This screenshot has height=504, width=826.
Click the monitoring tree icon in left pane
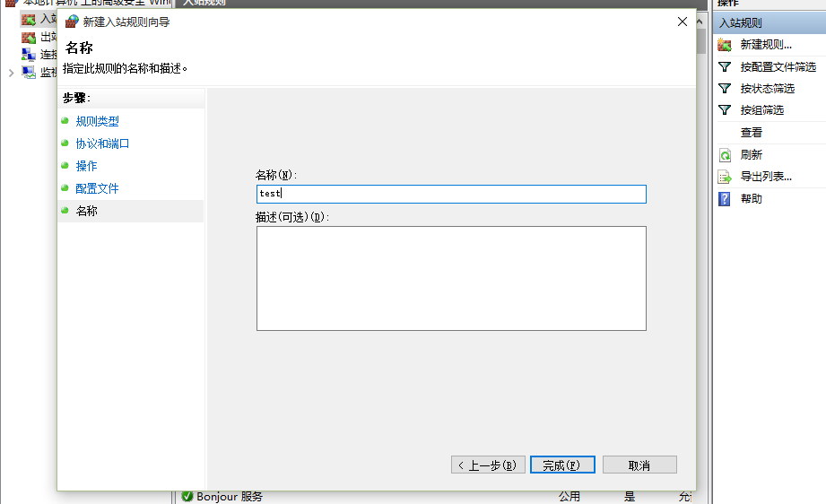[x=29, y=72]
